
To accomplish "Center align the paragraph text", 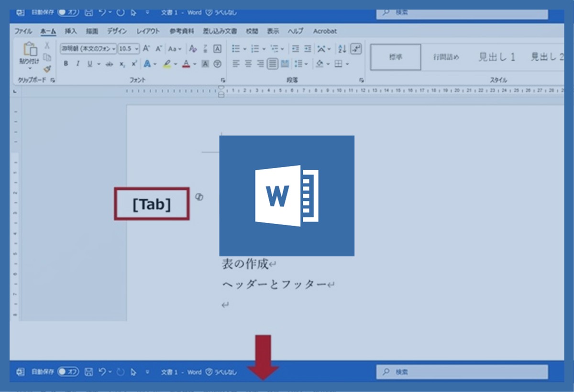I will pos(248,64).
